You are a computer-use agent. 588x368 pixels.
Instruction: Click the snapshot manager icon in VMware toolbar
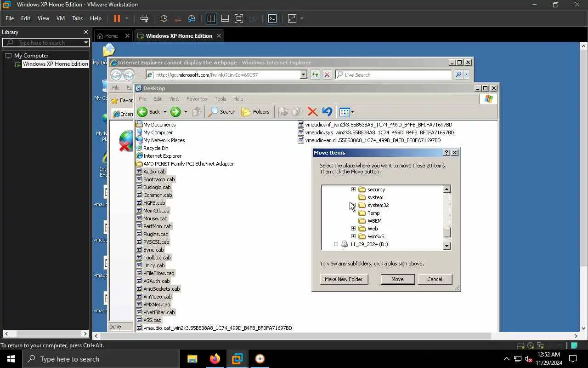coord(192,18)
